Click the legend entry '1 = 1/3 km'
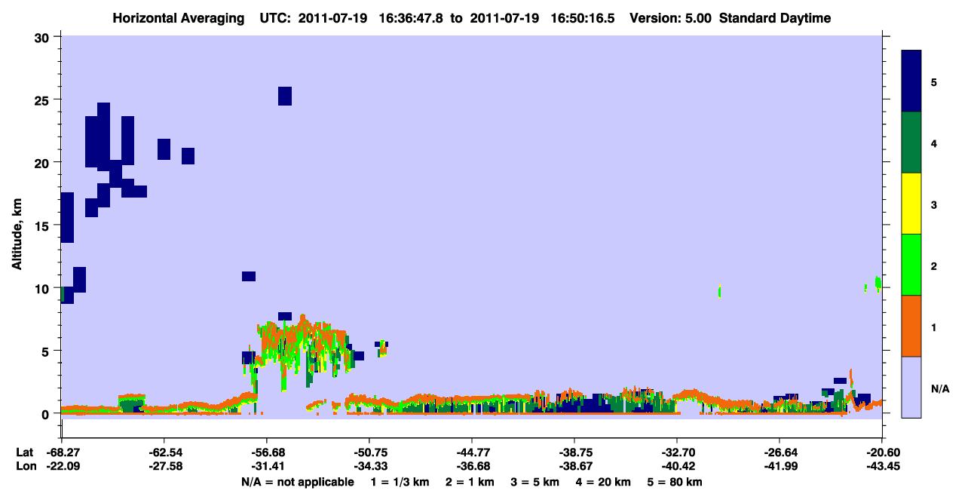980x503 pixels. (x=401, y=482)
